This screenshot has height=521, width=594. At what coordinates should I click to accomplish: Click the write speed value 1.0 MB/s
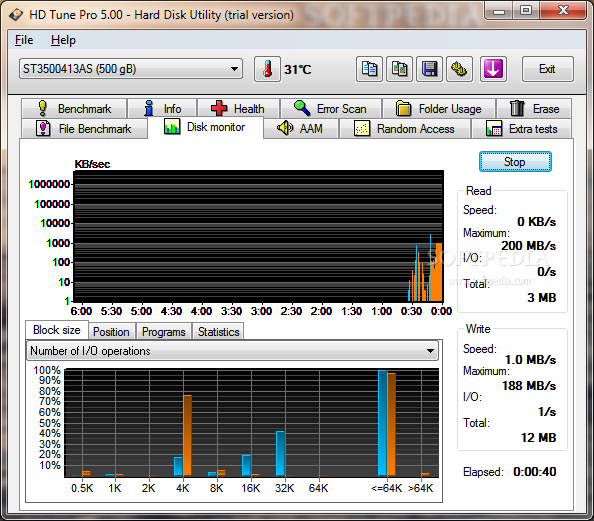tap(530, 360)
